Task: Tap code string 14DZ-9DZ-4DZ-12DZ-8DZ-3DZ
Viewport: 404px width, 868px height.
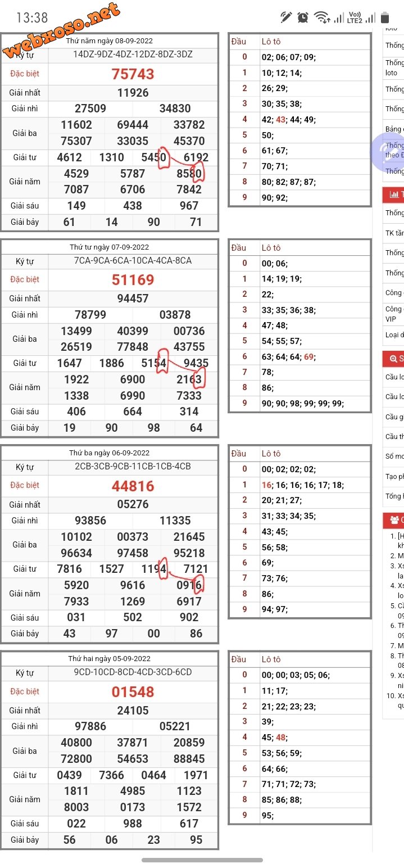Action: [x=133, y=55]
